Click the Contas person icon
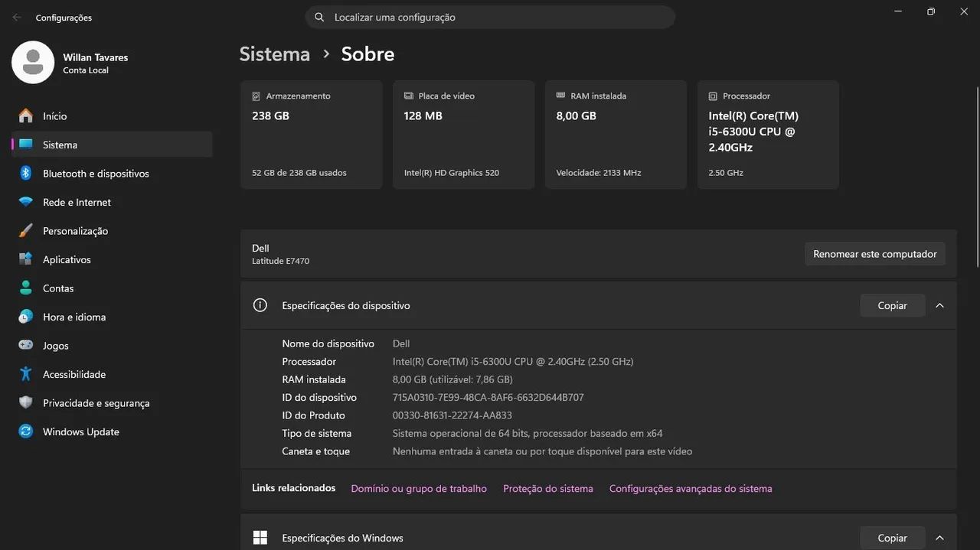The image size is (980, 550). pyautogui.click(x=26, y=288)
